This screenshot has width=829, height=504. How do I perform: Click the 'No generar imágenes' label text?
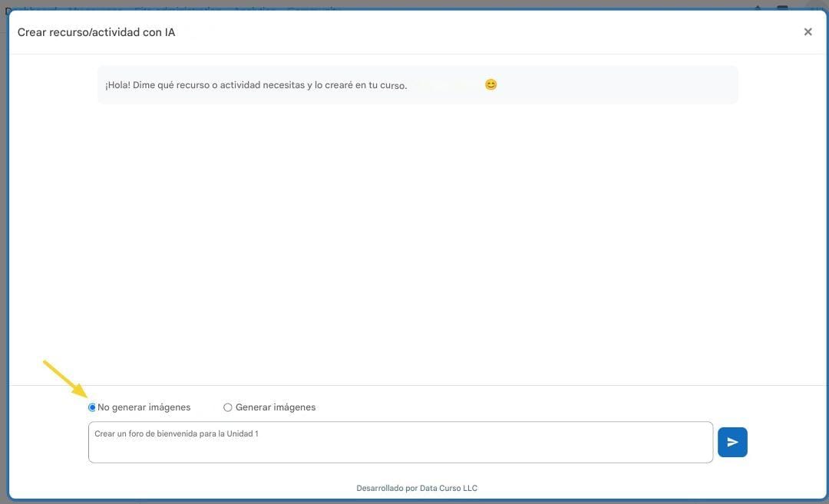click(144, 407)
